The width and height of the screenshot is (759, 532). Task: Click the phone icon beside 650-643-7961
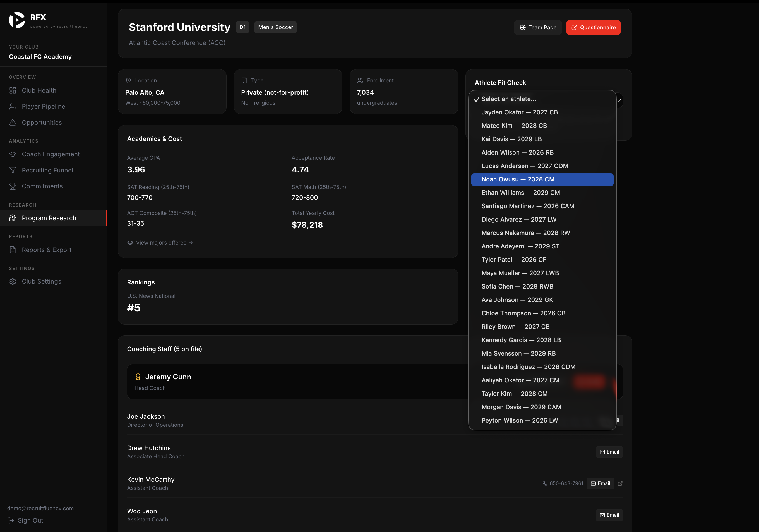pyautogui.click(x=545, y=483)
